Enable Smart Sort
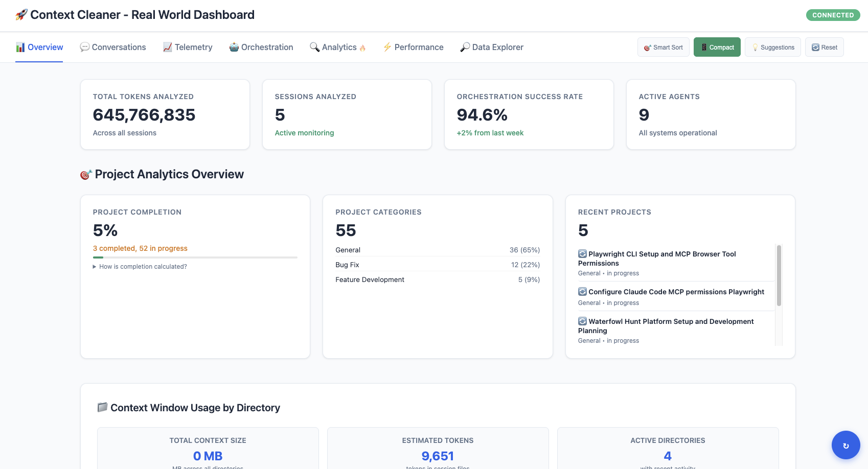This screenshot has width=868, height=469. [663, 48]
